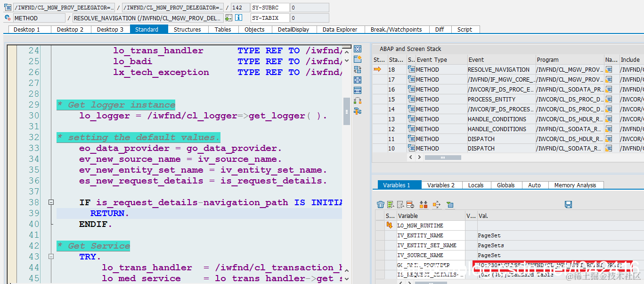Select the Locals tab
Screen dimensions: 644x284
[x=476, y=185]
